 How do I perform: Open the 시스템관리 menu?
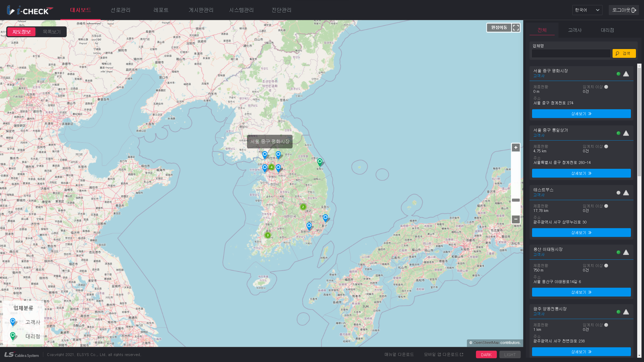241,10
